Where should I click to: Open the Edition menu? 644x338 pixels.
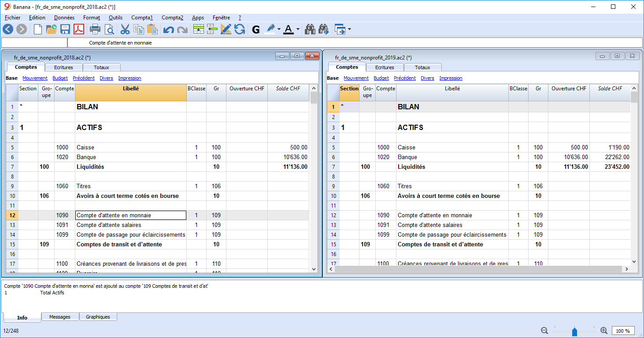[37, 18]
